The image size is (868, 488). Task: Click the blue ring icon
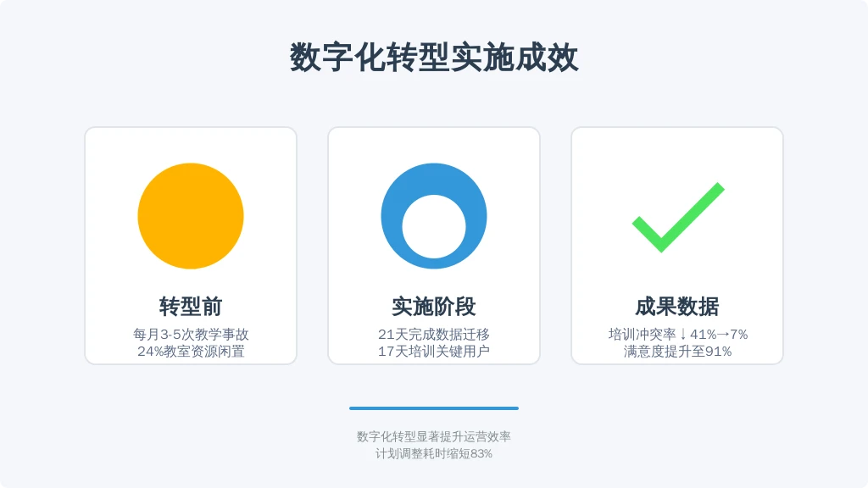(x=434, y=216)
